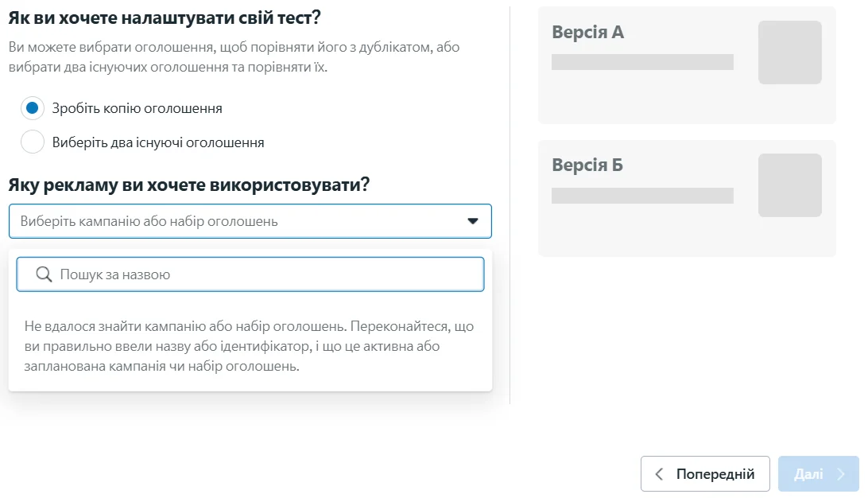Select the Зробіть копію оголошення radio button

point(32,107)
